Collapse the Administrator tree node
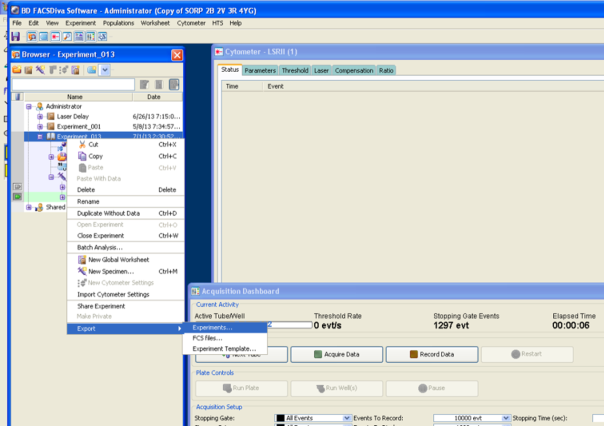 (x=29, y=106)
